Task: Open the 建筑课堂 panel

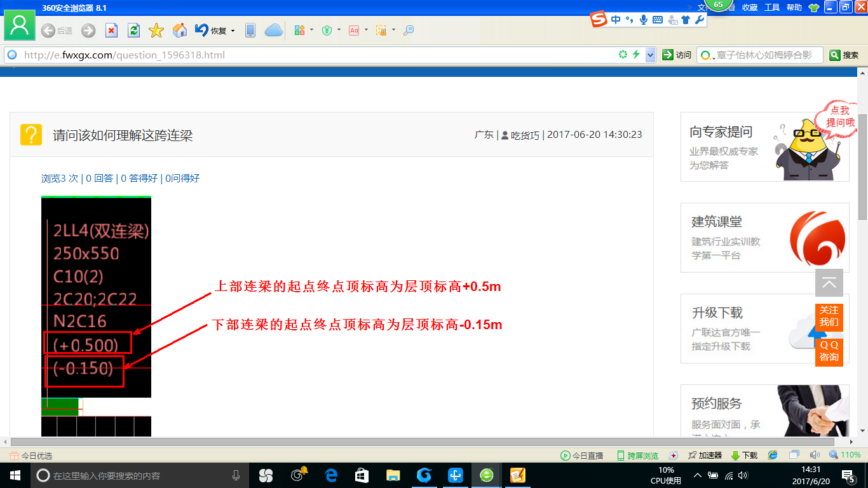Action: (764, 238)
